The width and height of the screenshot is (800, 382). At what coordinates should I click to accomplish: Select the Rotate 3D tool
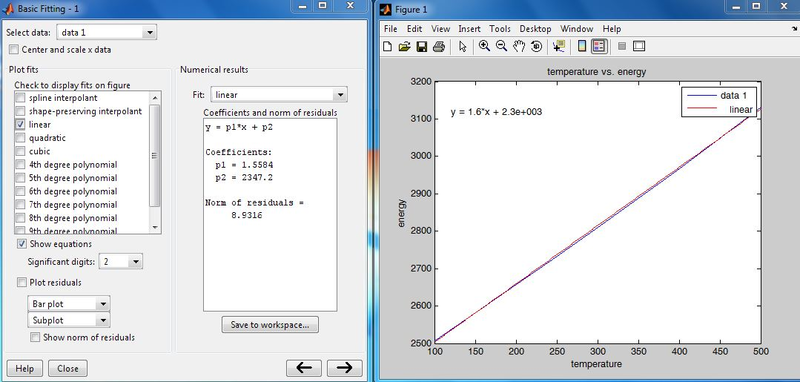(536, 46)
